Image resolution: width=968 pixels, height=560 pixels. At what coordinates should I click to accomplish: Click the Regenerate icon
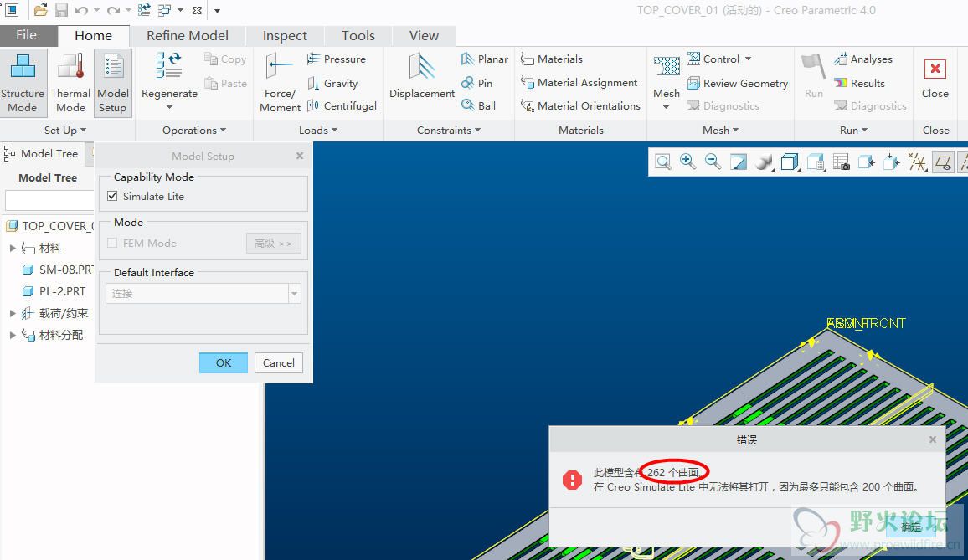[168, 65]
